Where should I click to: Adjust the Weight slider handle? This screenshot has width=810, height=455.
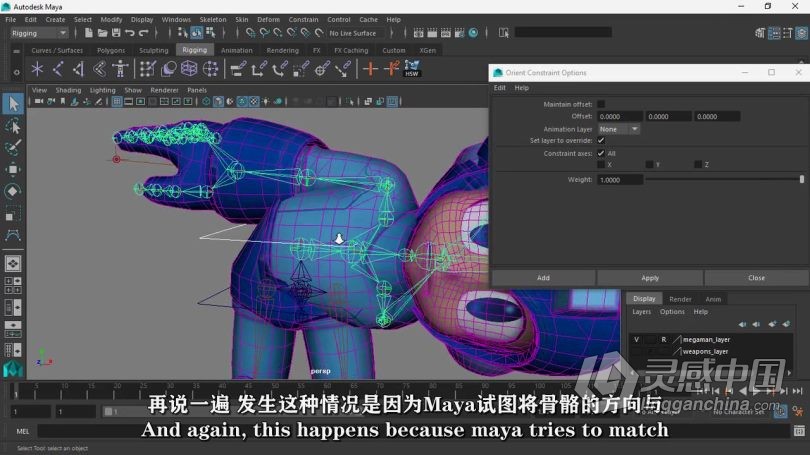[802, 179]
